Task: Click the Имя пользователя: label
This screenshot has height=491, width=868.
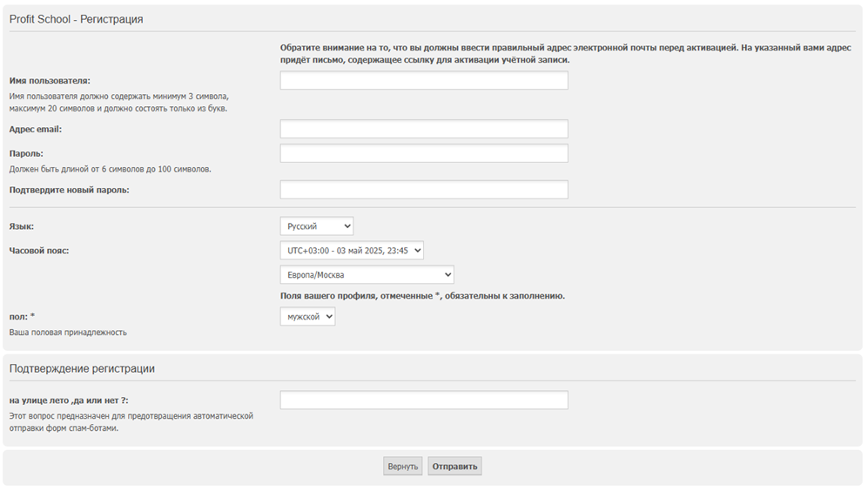Action: point(50,81)
